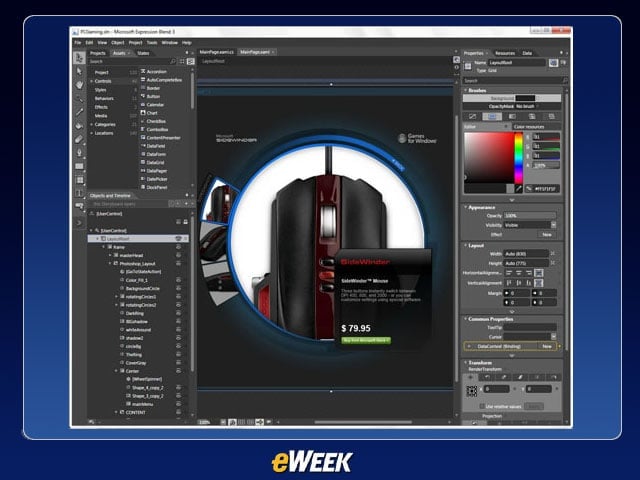The height and width of the screenshot is (480, 640).
Task: Switch Assets panel to list view
Action: point(190,62)
